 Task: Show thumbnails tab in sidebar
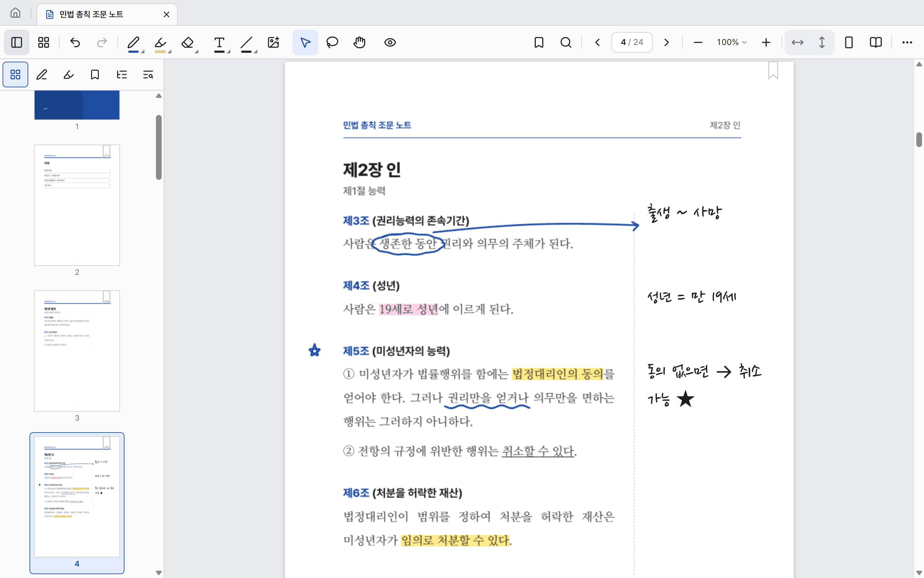pyautogui.click(x=15, y=74)
